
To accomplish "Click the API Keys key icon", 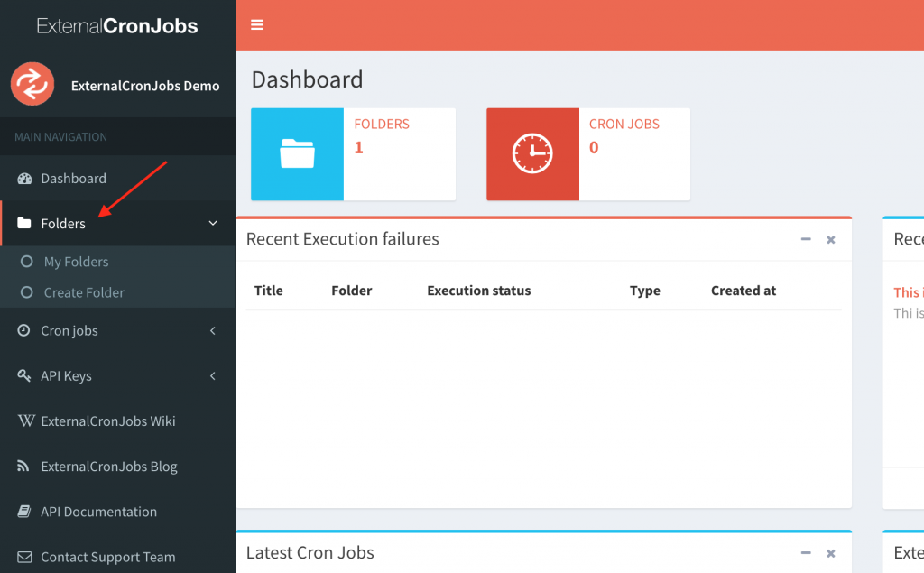I will tap(24, 375).
